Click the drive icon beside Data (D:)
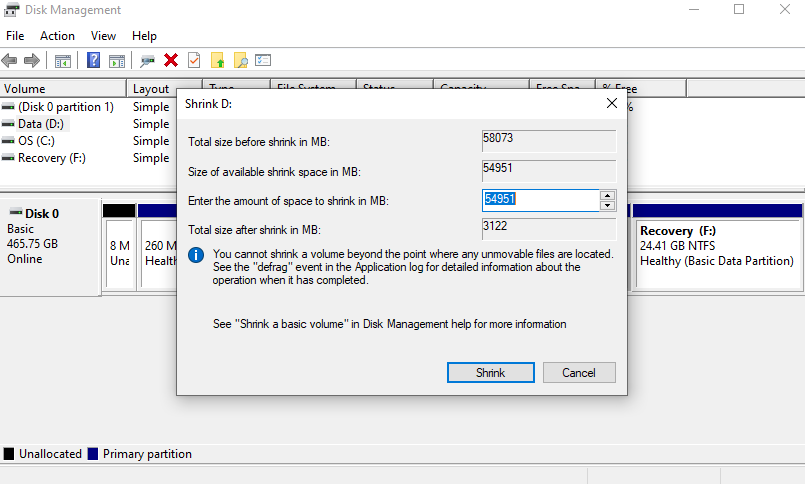Viewport: 805px width, 484px height. pyautogui.click(x=8, y=124)
